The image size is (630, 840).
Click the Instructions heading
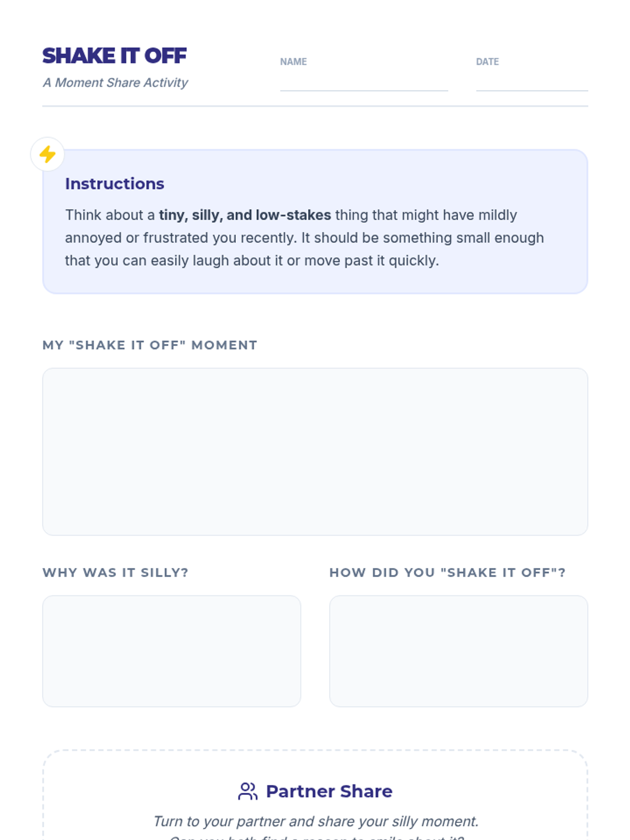tap(114, 184)
